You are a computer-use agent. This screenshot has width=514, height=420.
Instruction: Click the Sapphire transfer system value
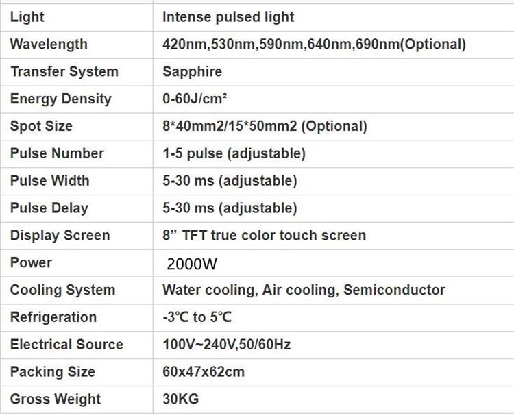[193, 72]
